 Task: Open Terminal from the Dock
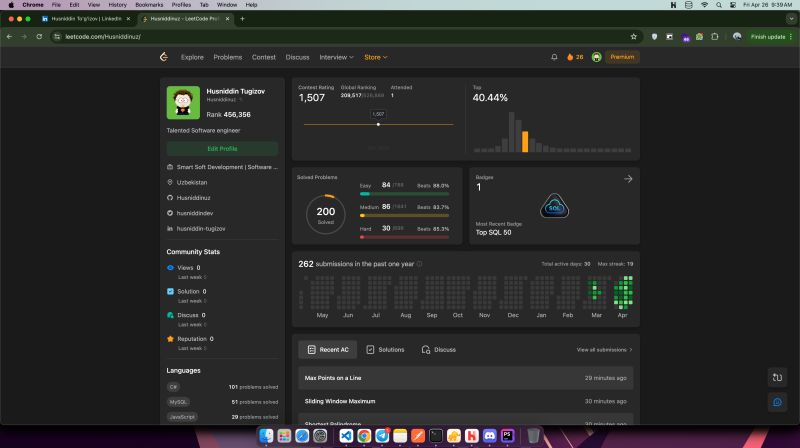pos(436,436)
